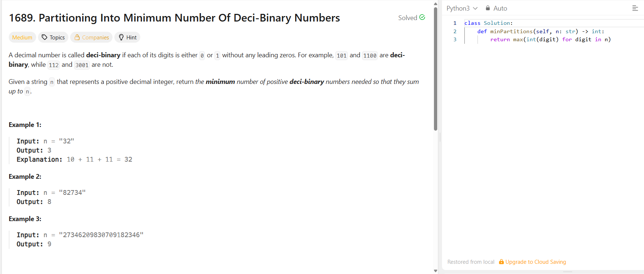Click the explanation 10 + 11 + 11 = 32
644x274 pixels.
tap(99, 159)
